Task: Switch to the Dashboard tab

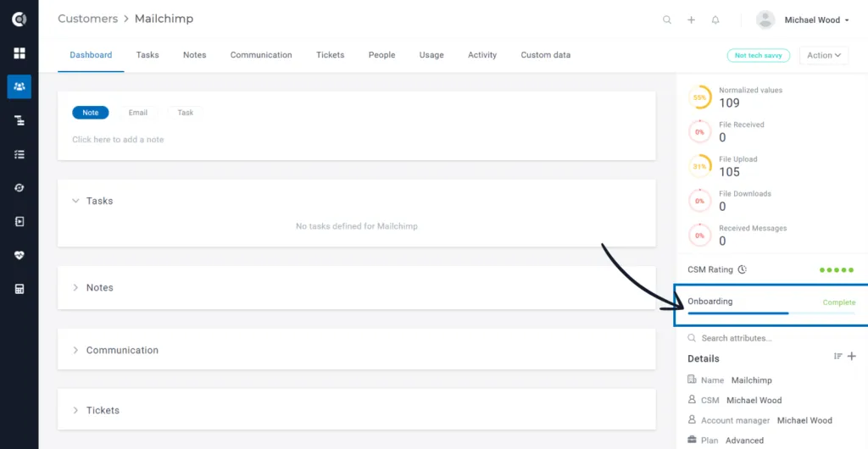Action: [91, 55]
